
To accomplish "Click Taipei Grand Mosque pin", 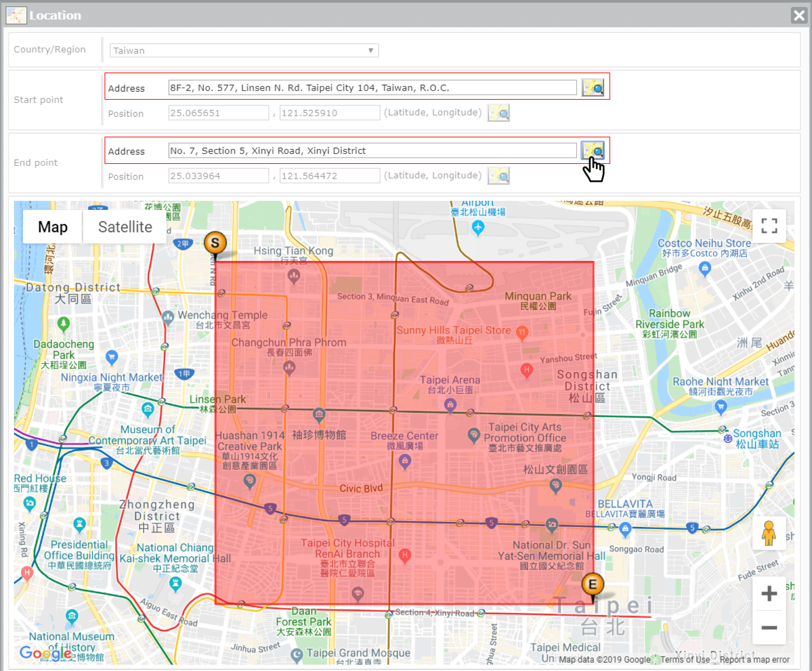I will (297, 655).
